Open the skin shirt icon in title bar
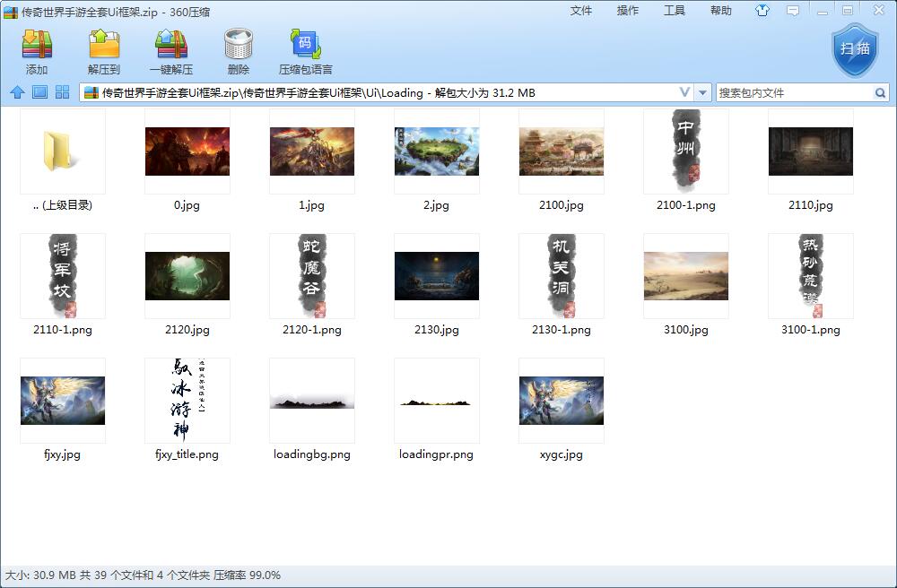Viewport: 897px width, 588px height. point(762,11)
